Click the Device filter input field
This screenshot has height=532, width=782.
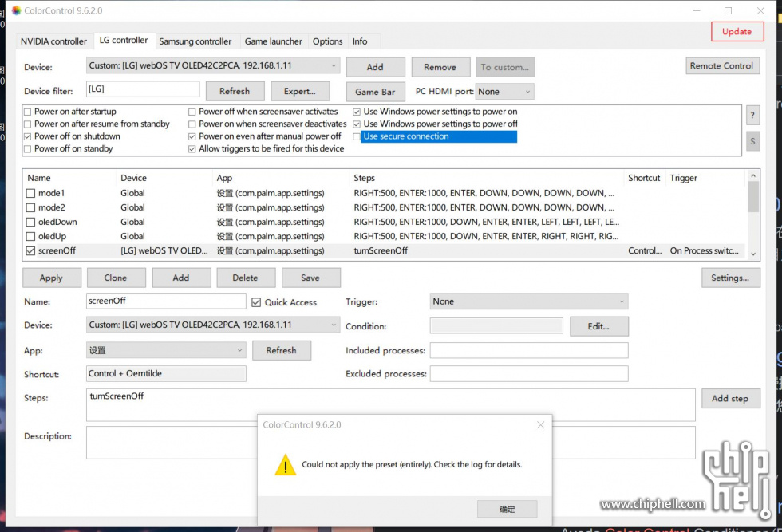coord(143,89)
